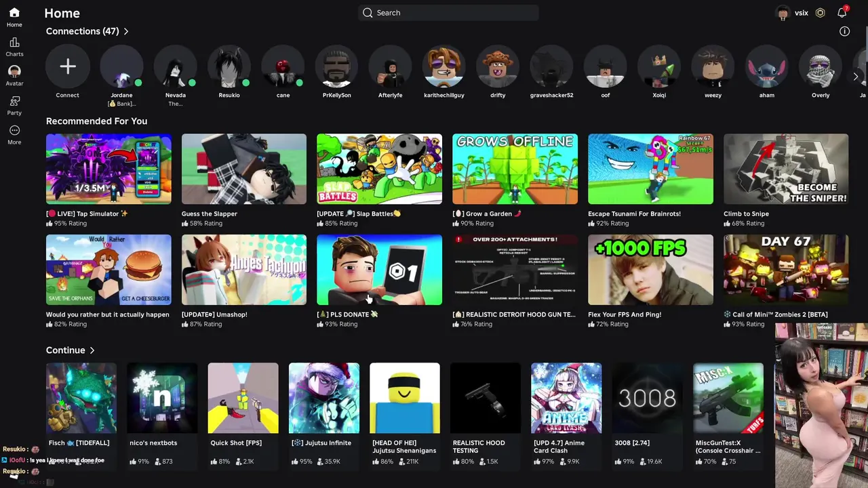Continue playing nico's nextbots

coord(162,398)
